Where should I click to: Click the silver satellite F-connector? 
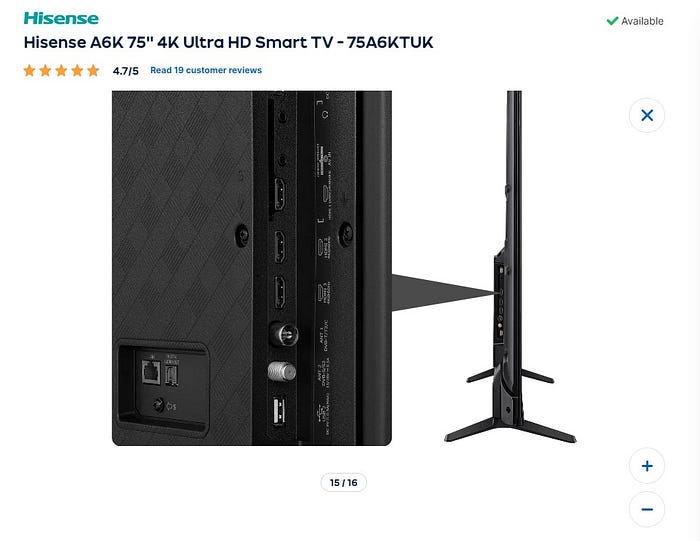click(282, 371)
